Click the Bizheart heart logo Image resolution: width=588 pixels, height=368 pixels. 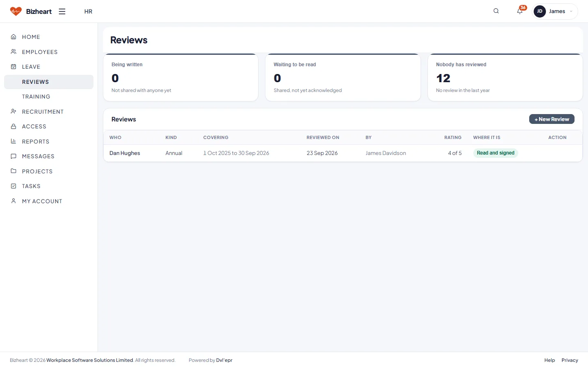[16, 11]
